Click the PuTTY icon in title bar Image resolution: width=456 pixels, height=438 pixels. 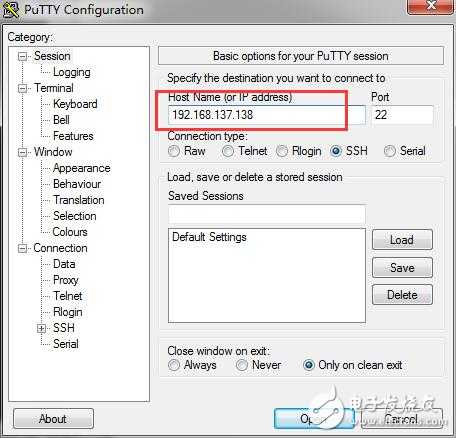click(x=11, y=9)
